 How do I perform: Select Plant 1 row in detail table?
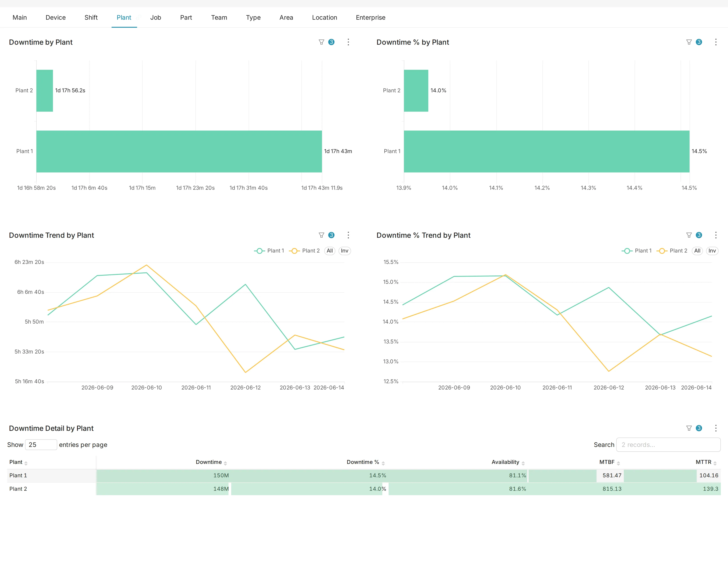364,475
